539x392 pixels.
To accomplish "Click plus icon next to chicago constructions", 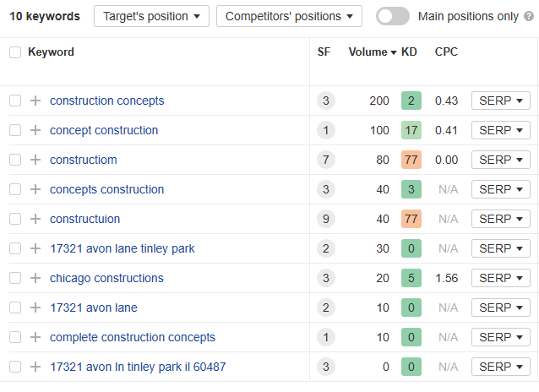I will 35,278.
